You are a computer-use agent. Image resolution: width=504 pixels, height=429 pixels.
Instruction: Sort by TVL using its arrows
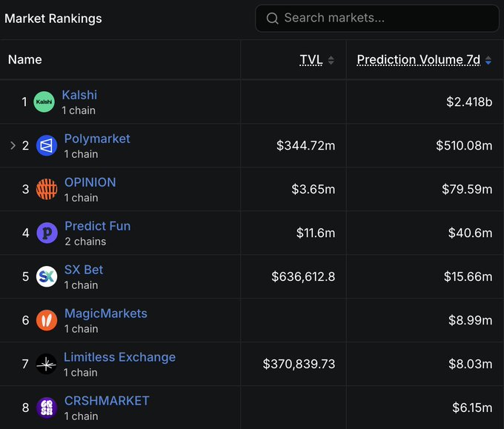(x=331, y=60)
